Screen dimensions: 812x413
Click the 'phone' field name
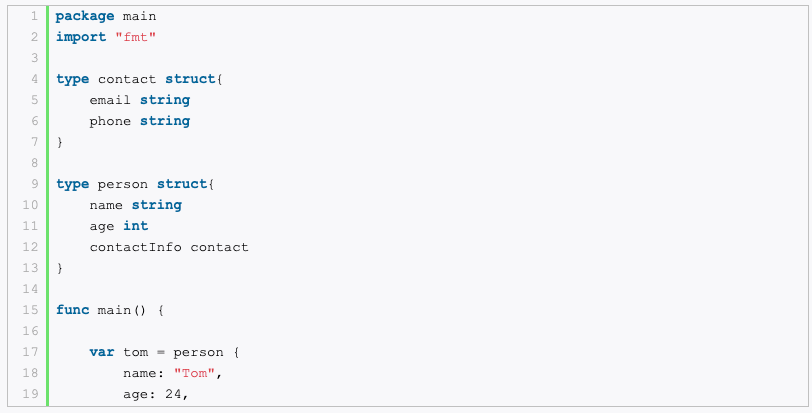pyautogui.click(x=110, y=121)
